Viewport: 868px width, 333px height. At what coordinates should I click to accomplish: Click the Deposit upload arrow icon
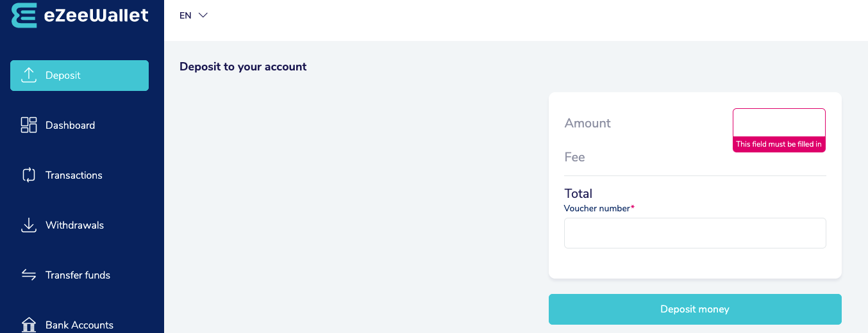[29, 76]
